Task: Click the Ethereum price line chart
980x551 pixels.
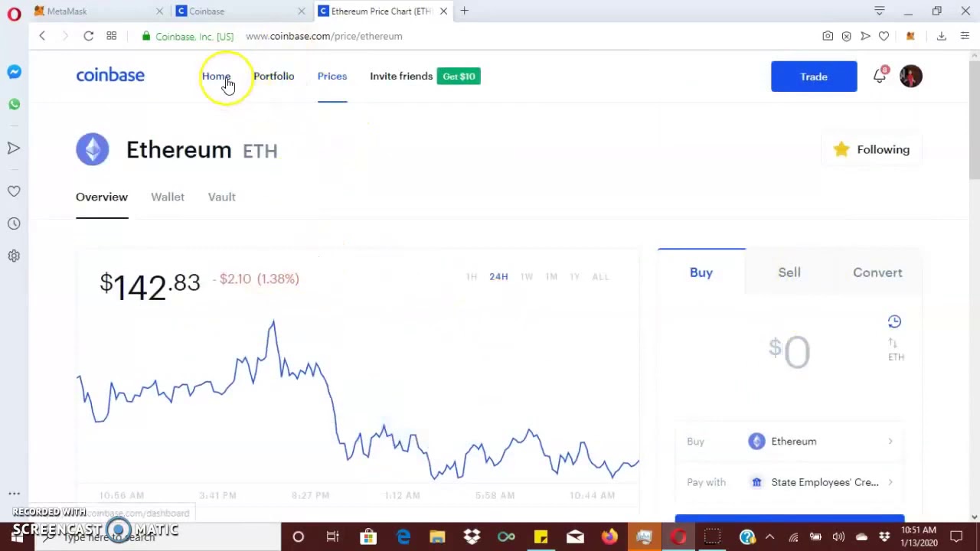Action: 358,402
